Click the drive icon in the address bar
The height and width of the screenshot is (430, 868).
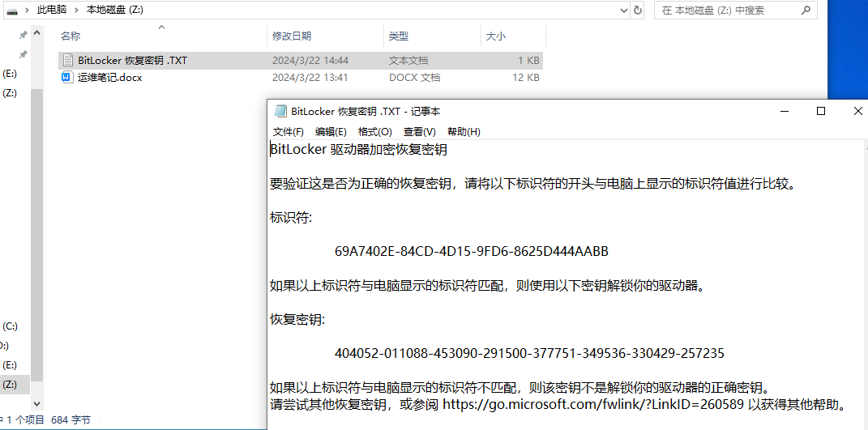point(12,11)
